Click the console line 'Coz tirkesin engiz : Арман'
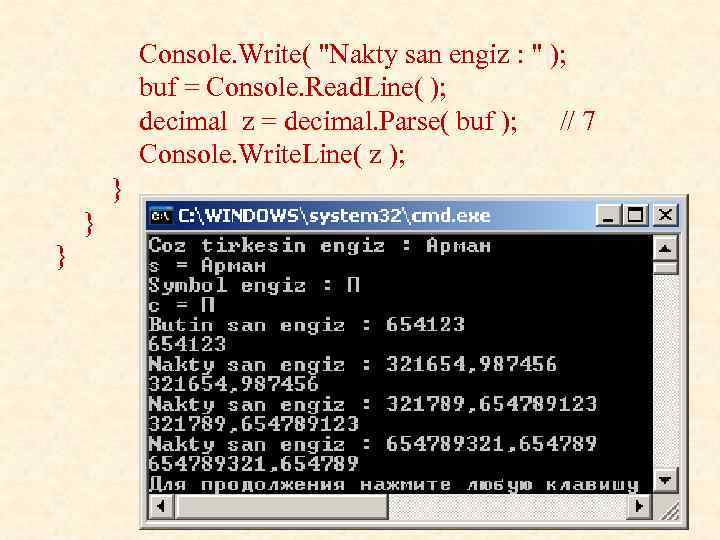The image size is (720, 540). (x=319, y=246)
